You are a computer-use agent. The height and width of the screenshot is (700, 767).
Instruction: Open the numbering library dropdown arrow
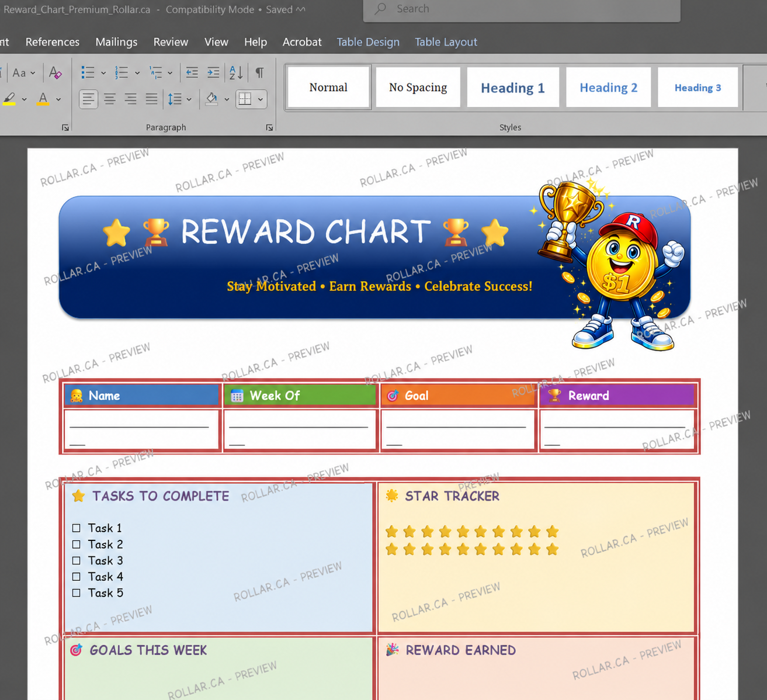[x=137, y=73]
